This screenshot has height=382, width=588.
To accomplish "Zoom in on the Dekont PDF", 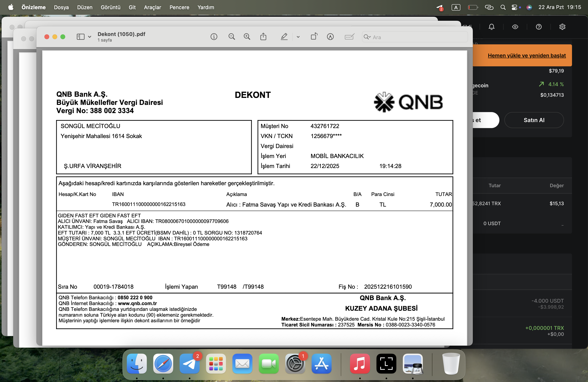I will pos(247,37).
